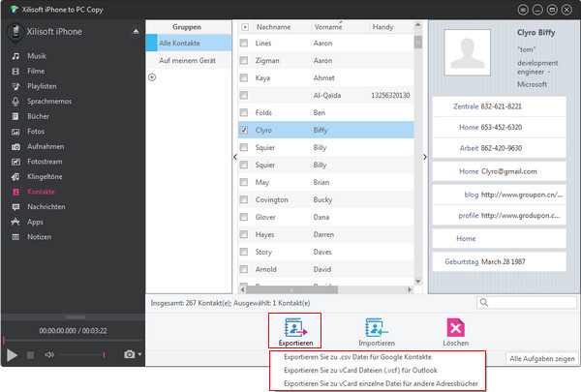The height and width of the screenshot is (392, 581).
Task: Open the Playlisten icon in sidebar
Action: coord(15,86)
